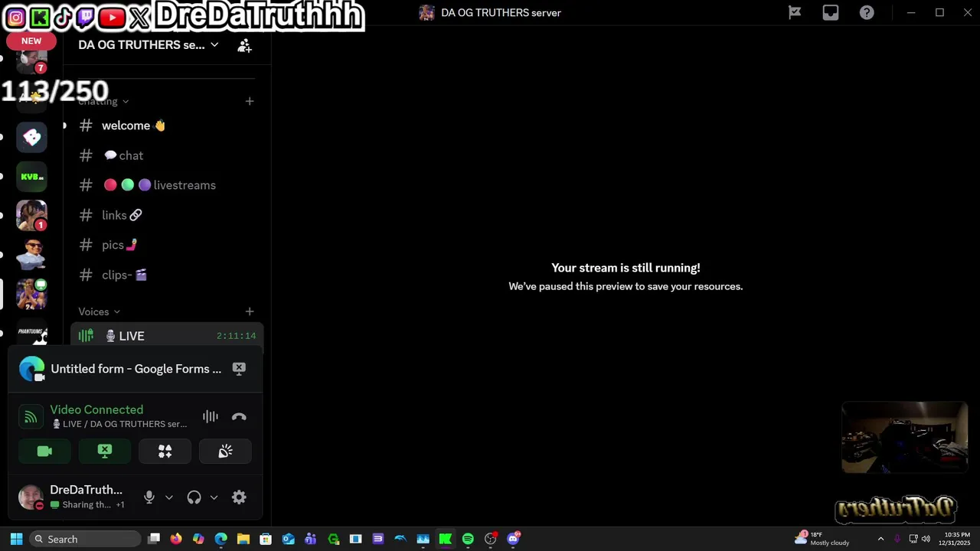Click the paused stream camera preview thumbnail
This screenshot has width=980, height=551.
[x=904, y=438]
